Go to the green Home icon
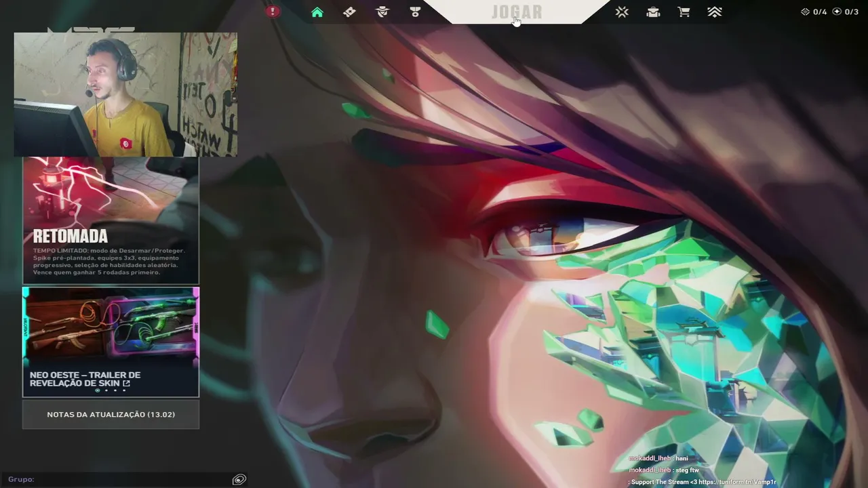 (317, 12)
